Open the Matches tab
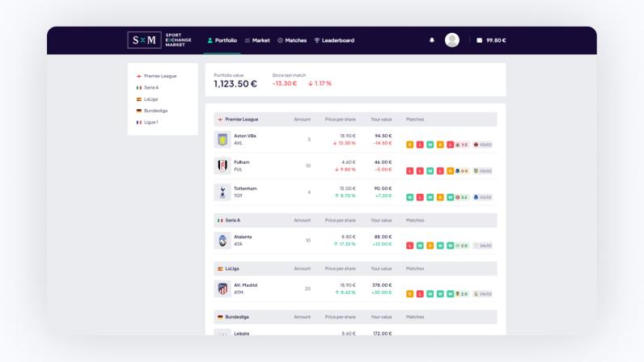 point(292,40)
